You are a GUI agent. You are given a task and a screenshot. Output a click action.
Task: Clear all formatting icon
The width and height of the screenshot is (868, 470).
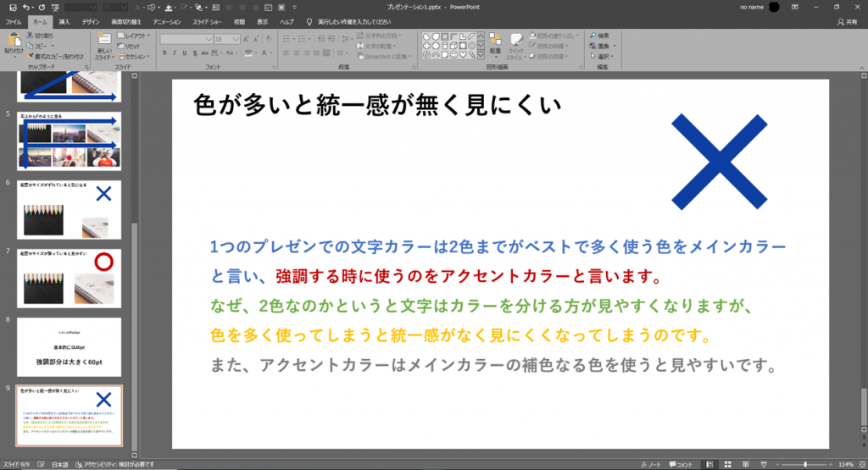click(269, 39)
